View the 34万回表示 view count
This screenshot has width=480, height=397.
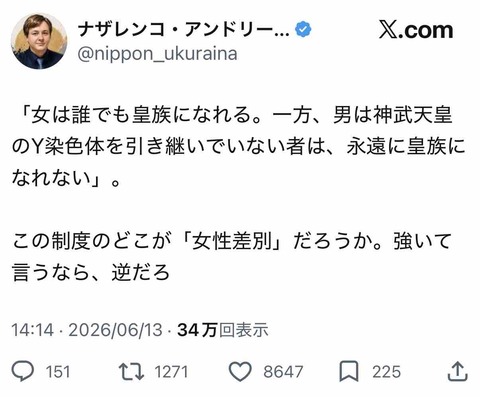223,330
